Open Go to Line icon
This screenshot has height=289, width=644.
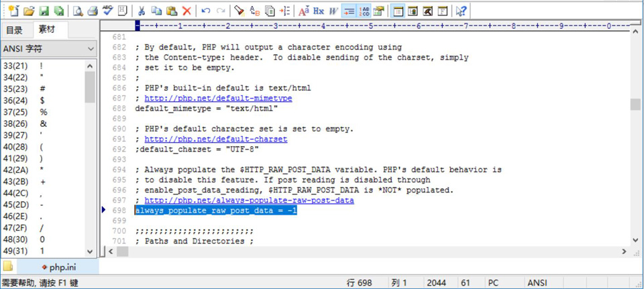pos(284,11)
